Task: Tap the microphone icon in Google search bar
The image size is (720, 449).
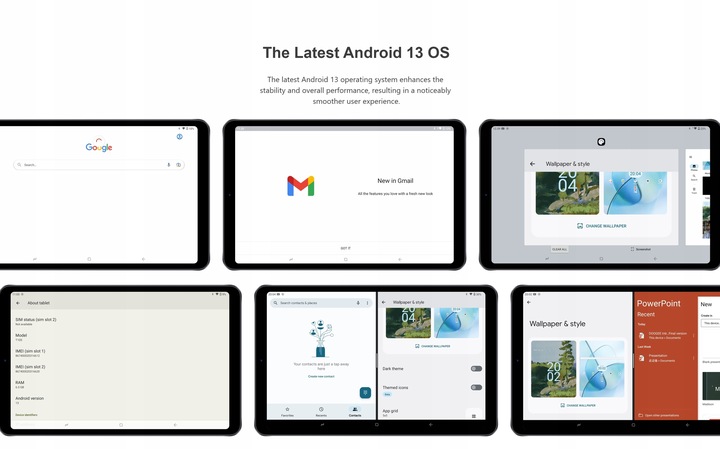Action: click(168, 164)
